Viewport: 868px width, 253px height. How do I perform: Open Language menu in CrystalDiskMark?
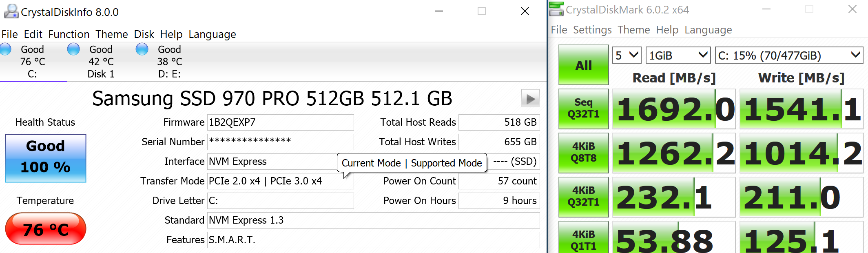708,30
